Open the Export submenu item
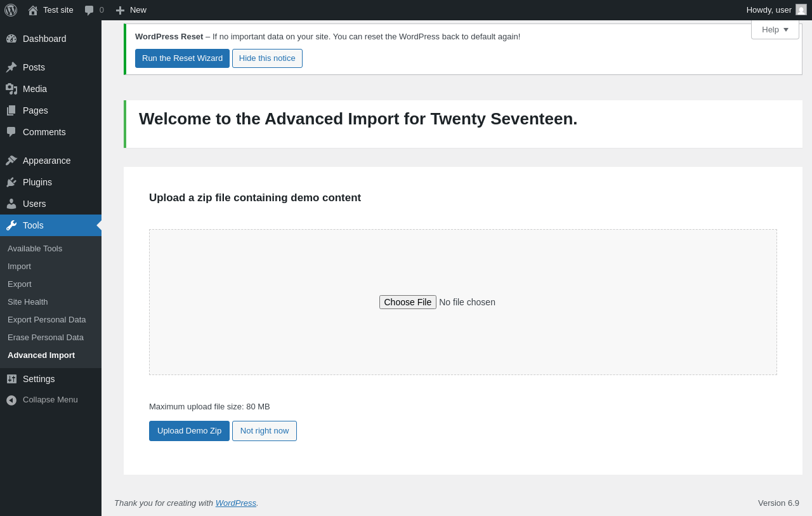Screen dimensions: 812x516 pyautogui.click(x=20, y=284)
